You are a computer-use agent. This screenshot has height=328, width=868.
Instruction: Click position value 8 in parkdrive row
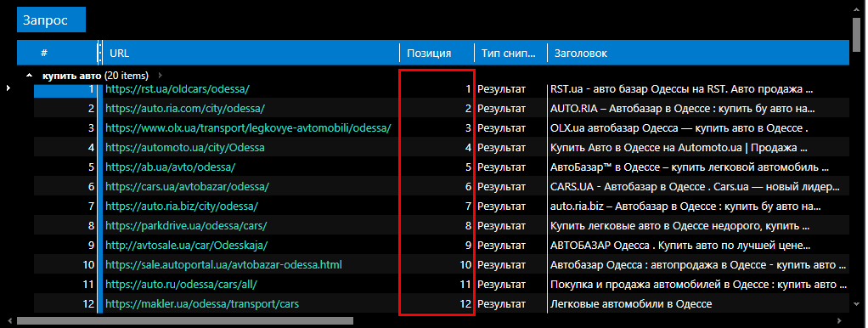[x=468, y=226]
